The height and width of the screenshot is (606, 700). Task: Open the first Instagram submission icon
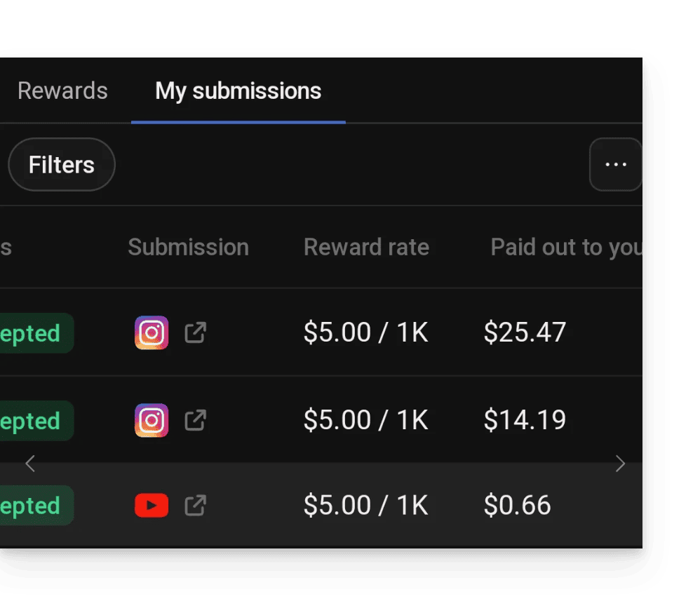click(152, 332)
